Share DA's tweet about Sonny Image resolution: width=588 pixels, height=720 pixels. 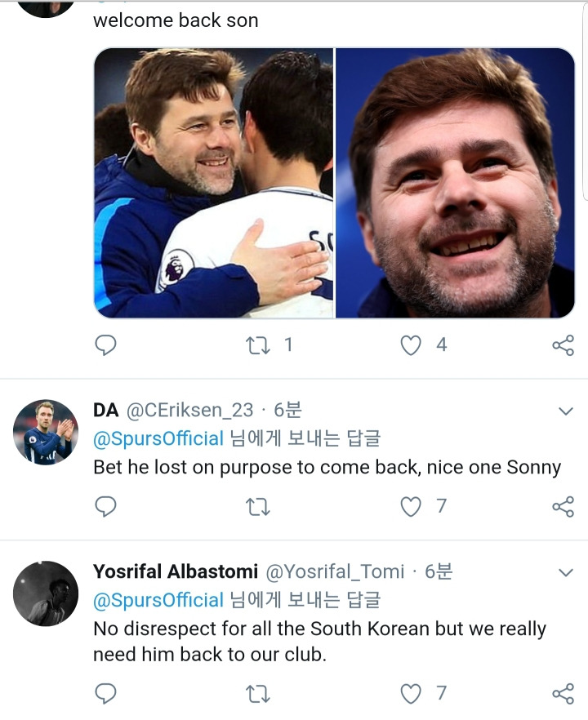pos(563,507)
